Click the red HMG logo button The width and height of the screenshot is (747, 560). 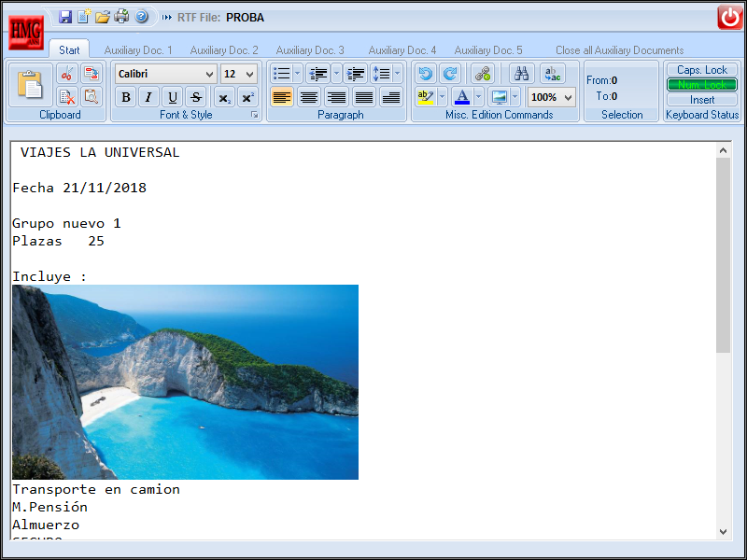(x=26, y=33)
